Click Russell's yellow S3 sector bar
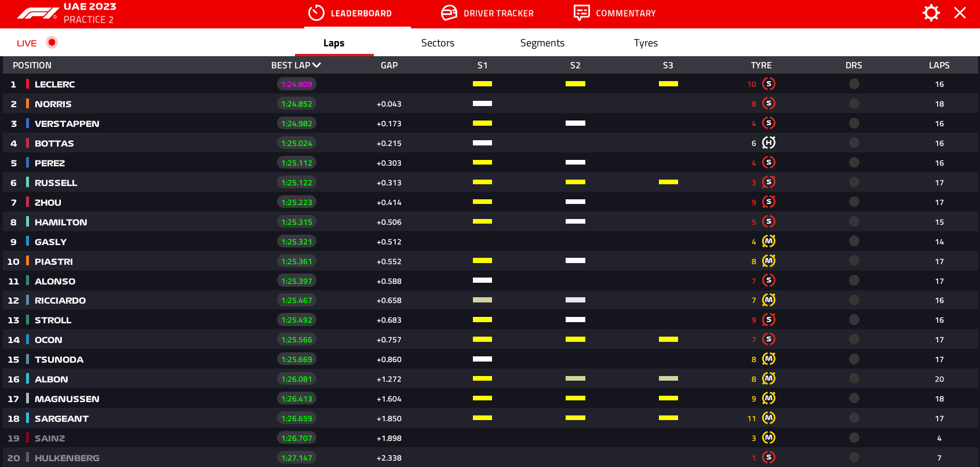Viewport: 980px width, 467px height. point(668,182)
